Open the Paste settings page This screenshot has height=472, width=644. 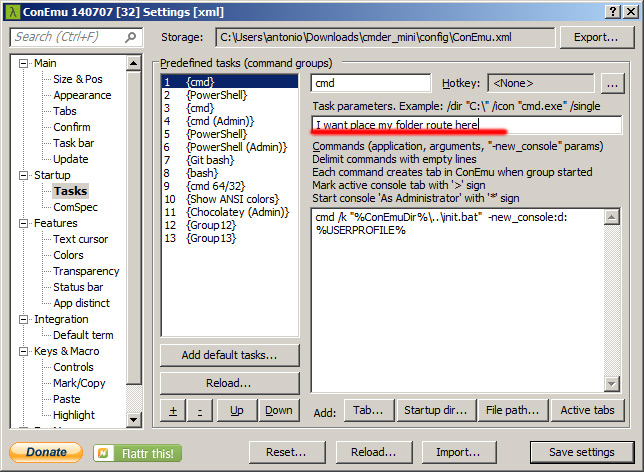tap(67, 400)
